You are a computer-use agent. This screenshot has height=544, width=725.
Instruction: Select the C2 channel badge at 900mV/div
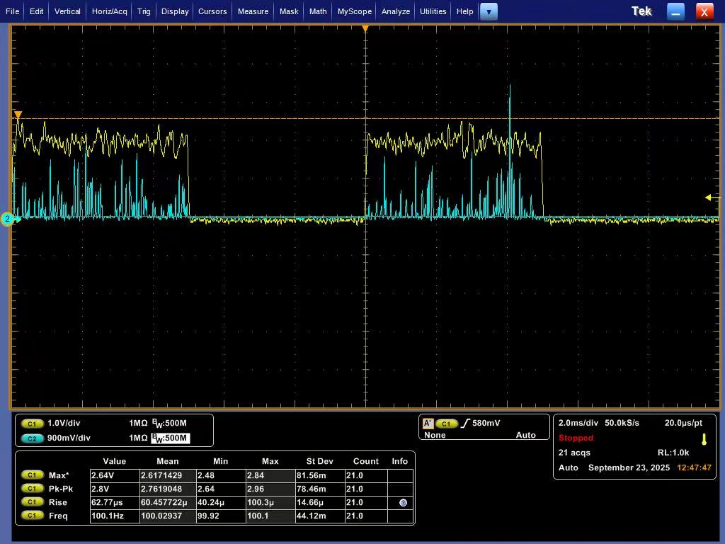pyautogui.click(x=32, y=438)
